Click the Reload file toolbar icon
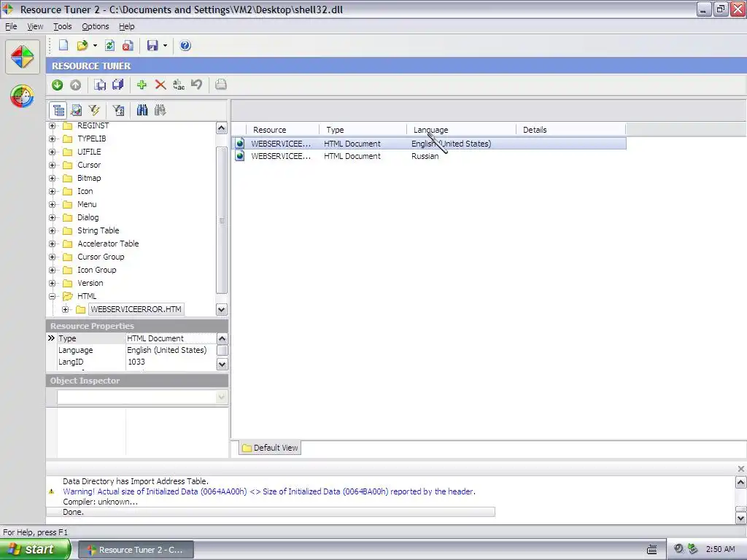This screenshot has width=747, height=560. click(109, 46)
